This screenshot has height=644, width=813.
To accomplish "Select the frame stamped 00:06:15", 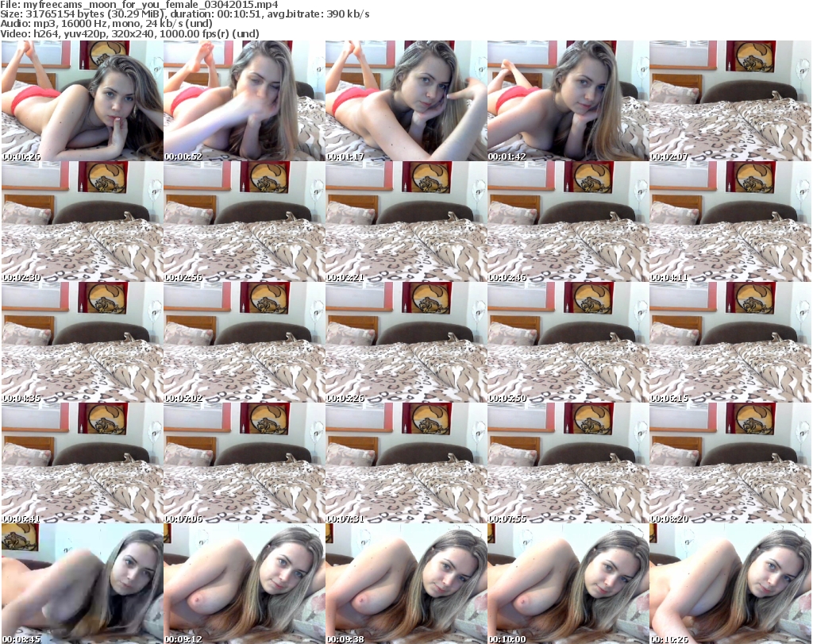I will pos(730,342).
